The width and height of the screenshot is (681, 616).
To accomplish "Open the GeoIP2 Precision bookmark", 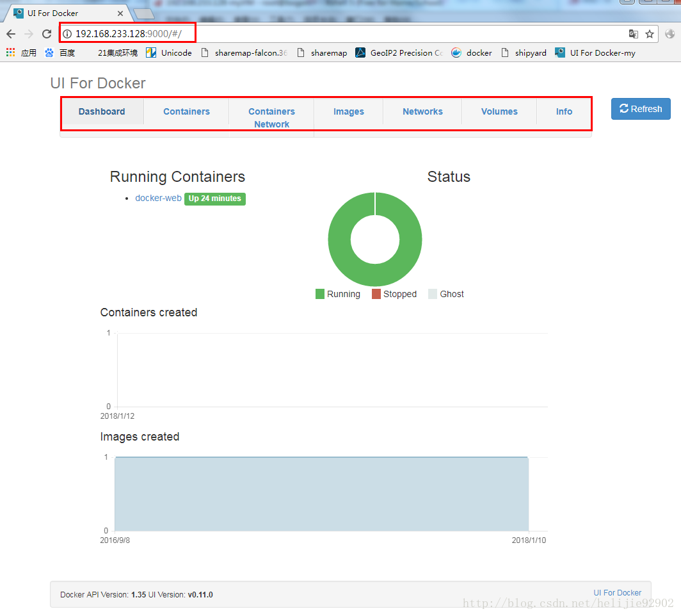I will click(x=399, y=53).
